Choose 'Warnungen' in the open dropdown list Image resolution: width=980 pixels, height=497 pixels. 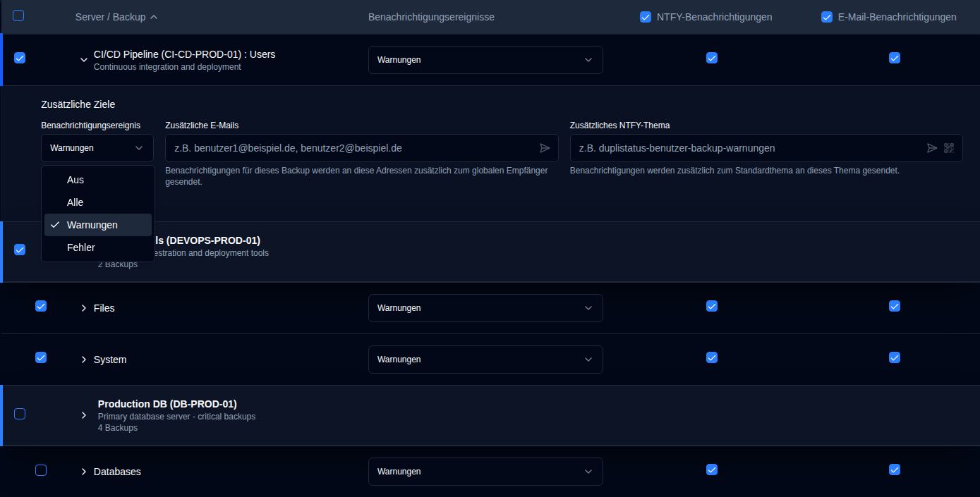(x=98, y=225)
